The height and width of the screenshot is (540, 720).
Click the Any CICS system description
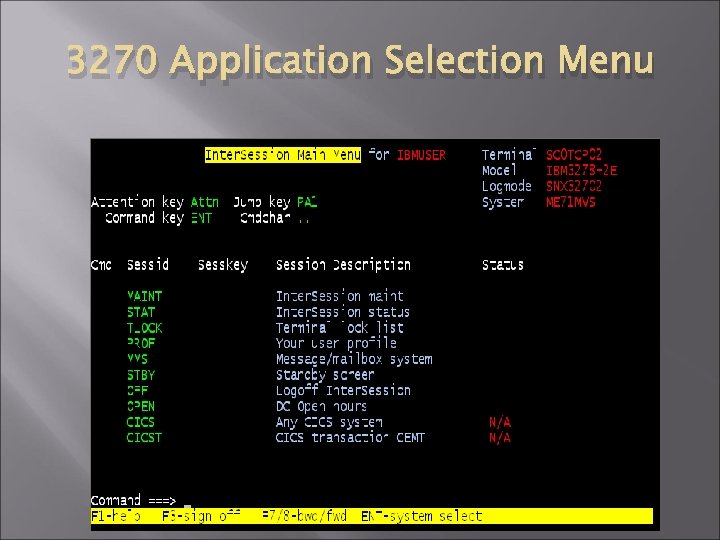(x=329, y=422)
